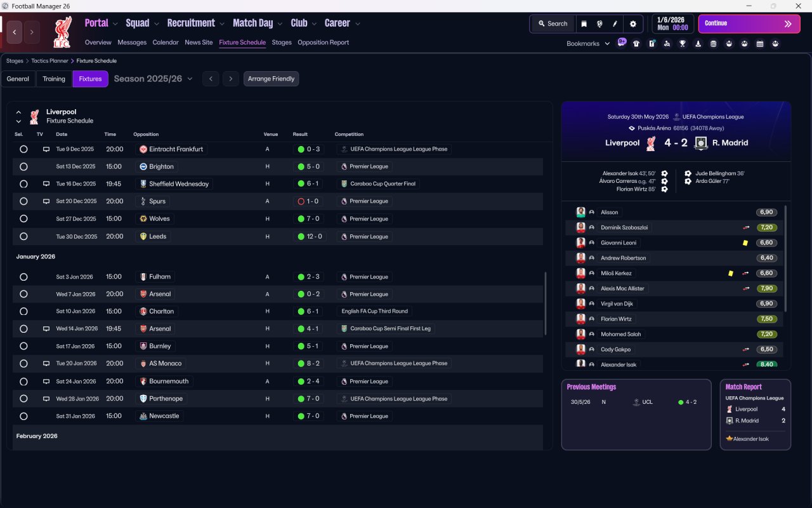Click the Search field in top bar
The width and height of the screenshot is (812, 508).
pos(553,24)
